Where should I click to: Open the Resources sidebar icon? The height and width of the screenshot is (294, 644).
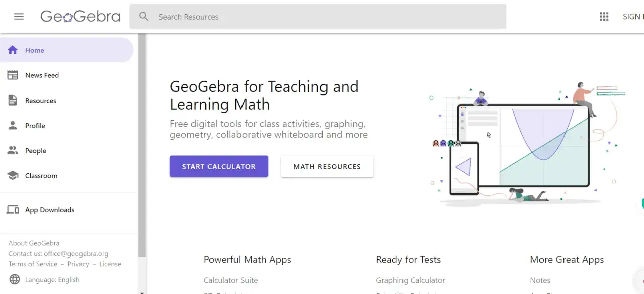[13, 100]
